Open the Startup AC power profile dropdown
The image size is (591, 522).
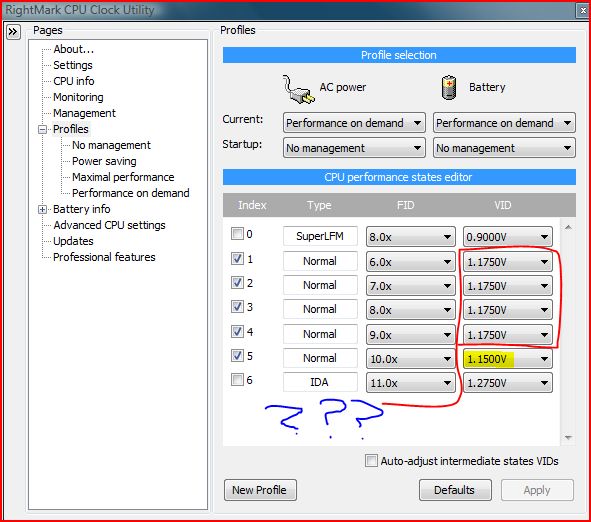point(354,148)
